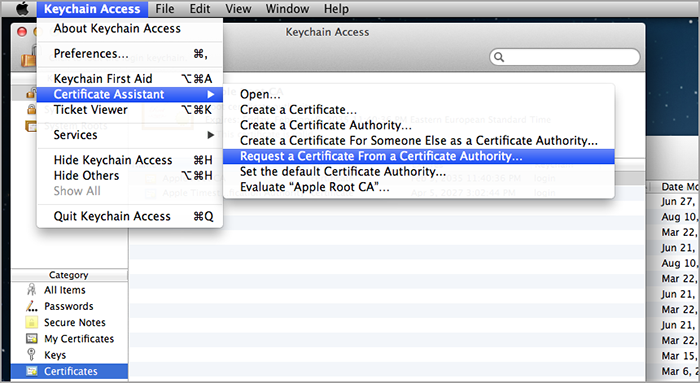Screen dimensions: 700x383
Task: Open the Help menu
Action: click(x=336, y=8)
